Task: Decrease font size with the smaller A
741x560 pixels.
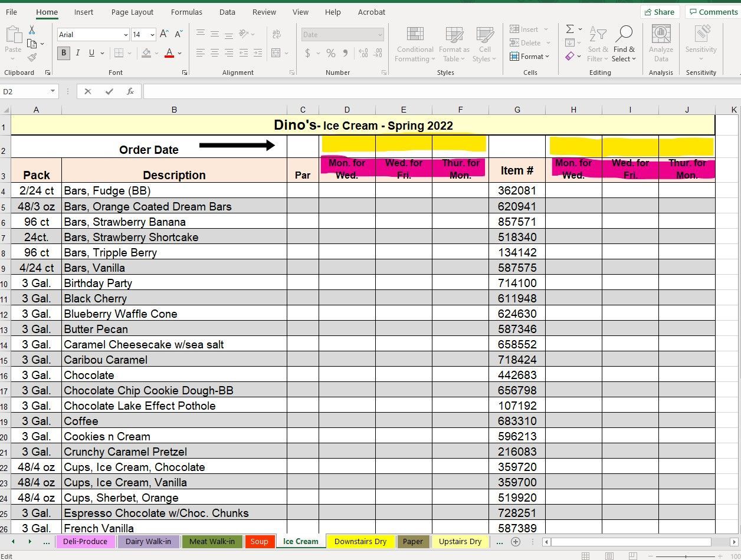Action: tap(178, 34)
